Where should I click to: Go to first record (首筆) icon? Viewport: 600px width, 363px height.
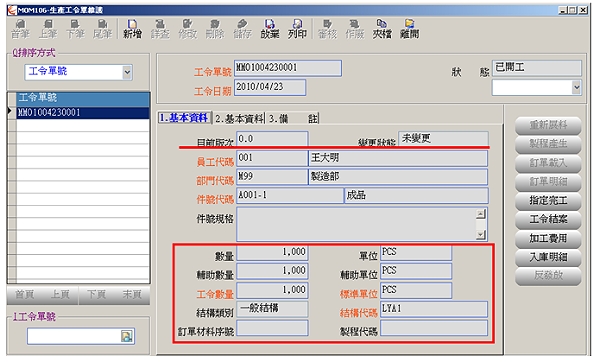pyautogui.click(x=20, y=29)
